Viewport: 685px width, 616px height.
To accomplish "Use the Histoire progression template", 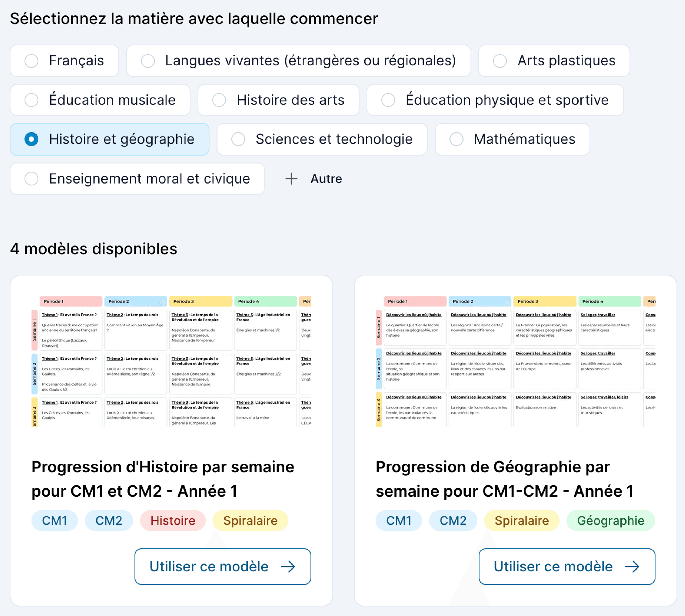I will tap(223, 566).
